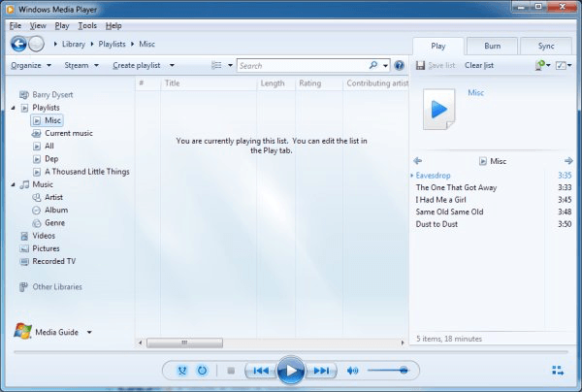The width and height of the screenshot is (582, 392).
Task: Click the Windows Media Guide logo
Action: click(x=22, y=331)
